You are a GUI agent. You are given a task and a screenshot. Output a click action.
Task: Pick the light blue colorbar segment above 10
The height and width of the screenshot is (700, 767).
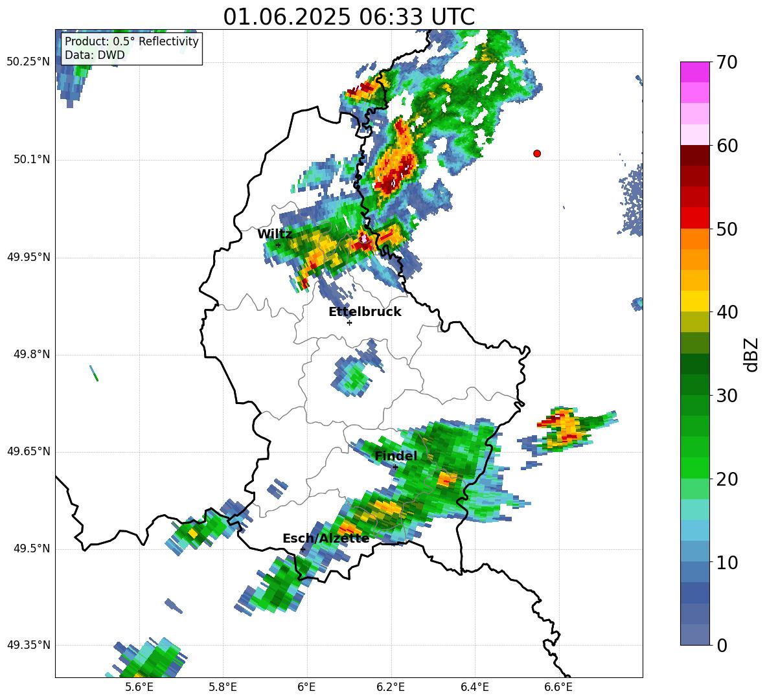click(x=694, y=552)
